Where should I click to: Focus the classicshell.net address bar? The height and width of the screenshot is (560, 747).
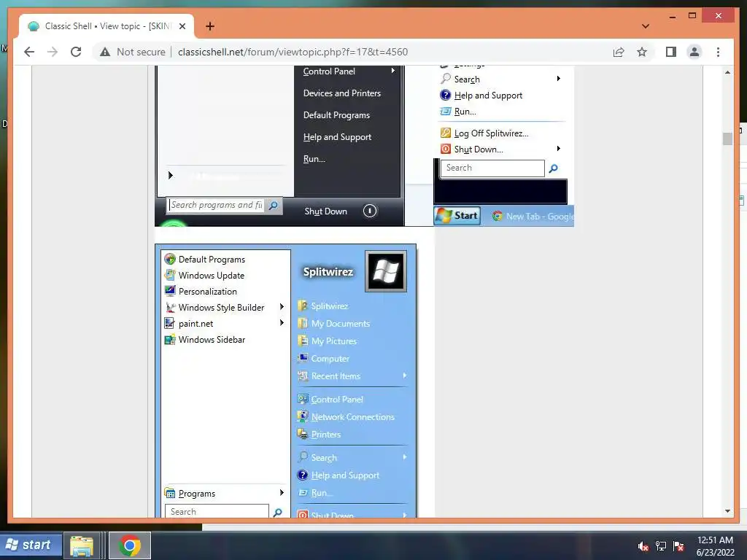(x=293, y=52)
